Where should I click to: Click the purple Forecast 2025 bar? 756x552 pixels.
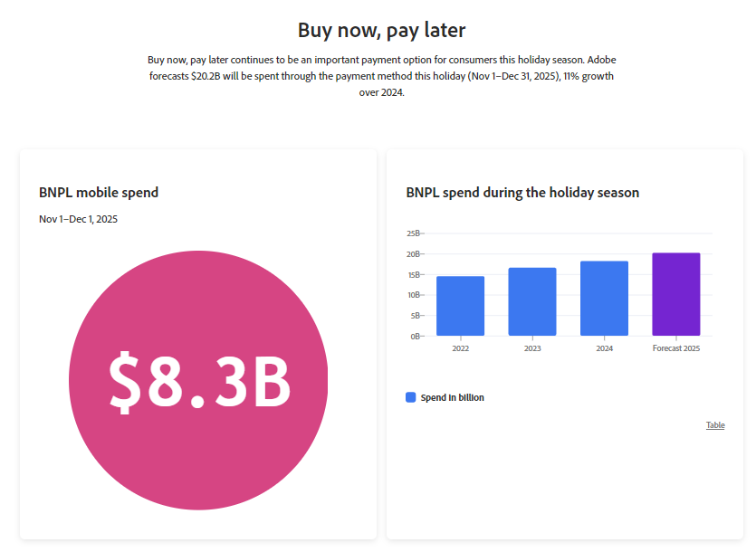coord(676,294)
